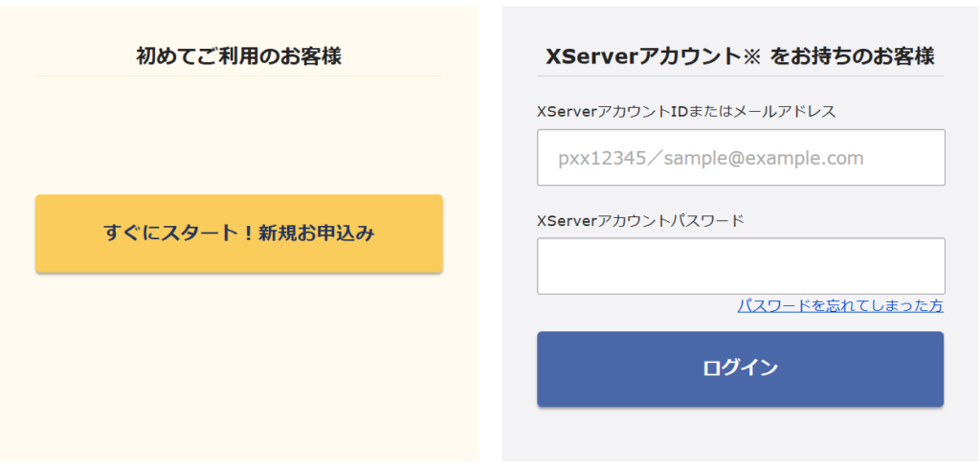
Task: Click empty gray area below the ログイン button
Action: click(x=740, y=435)
